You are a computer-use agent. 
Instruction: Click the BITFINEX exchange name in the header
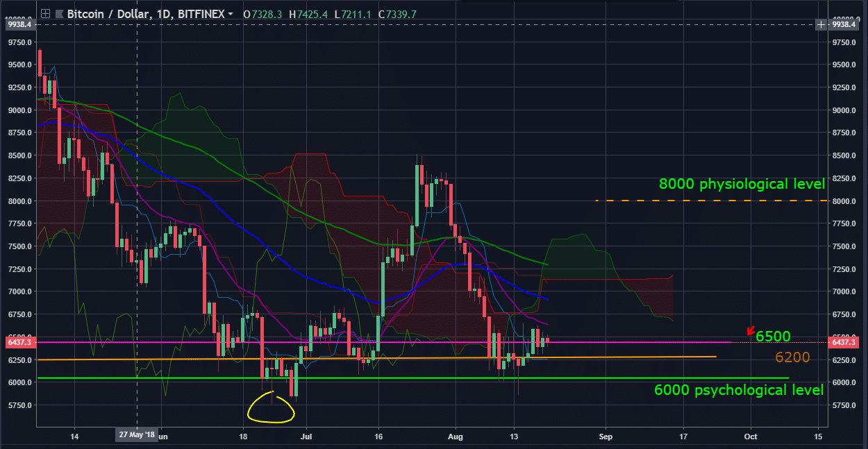201,13
